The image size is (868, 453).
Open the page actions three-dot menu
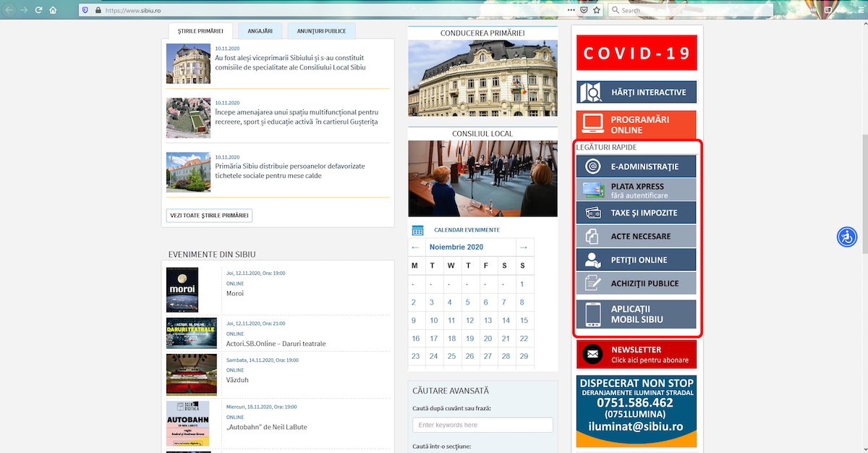[x=571, y=10]
